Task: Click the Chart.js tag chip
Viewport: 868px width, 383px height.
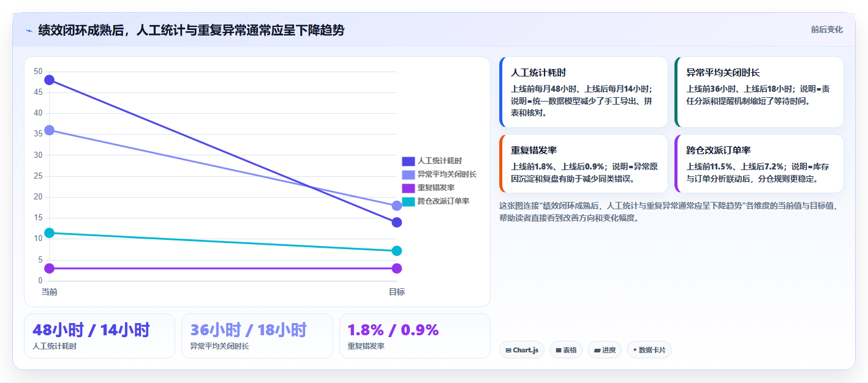Action: pyautogui.click(x=522, y=350)
